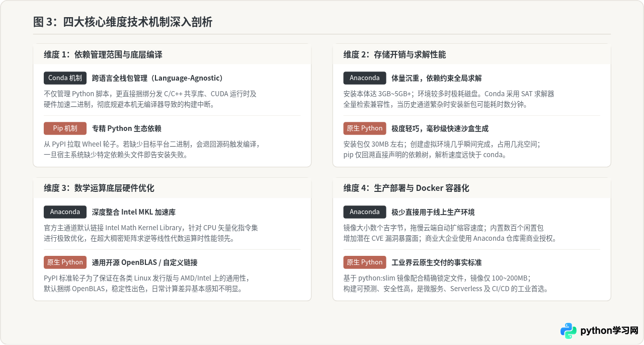Click heading "跨语言全栈包管理（Language-Agnostic）"
The width and height of the screenshot is (644, 345).
pos(157,78)
